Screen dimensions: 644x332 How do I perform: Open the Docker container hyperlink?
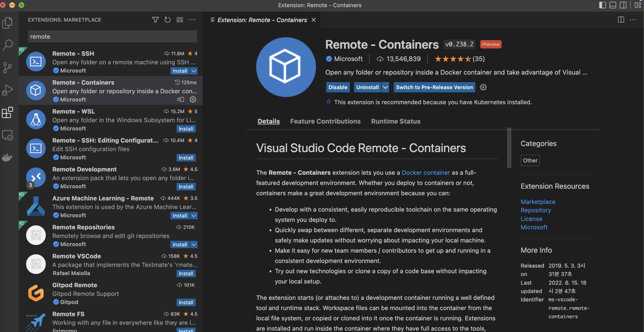(x=425, y=173)
